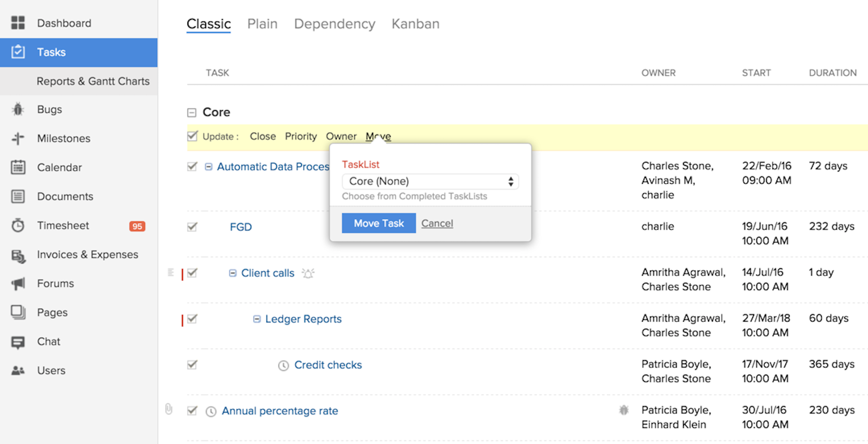Click the bug icon on Annual percentage rate row
This screenshot has height=444, width=868.
(624, 410)
